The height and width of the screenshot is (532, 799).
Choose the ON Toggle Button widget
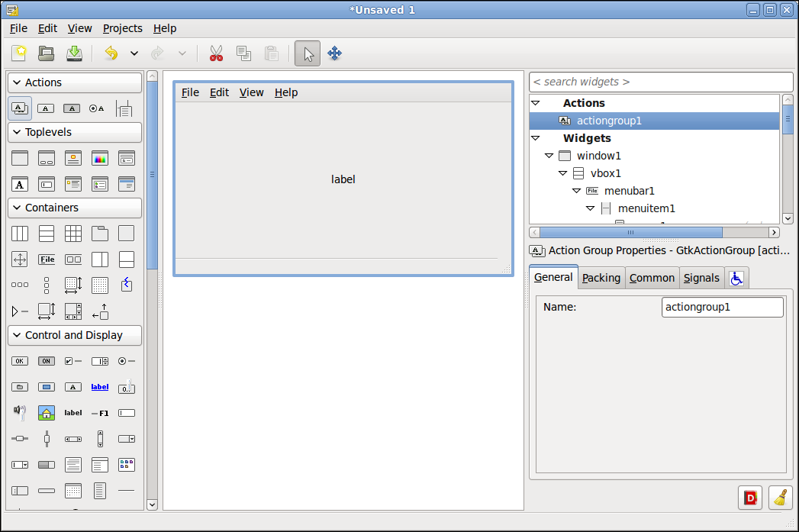point(47,361)
